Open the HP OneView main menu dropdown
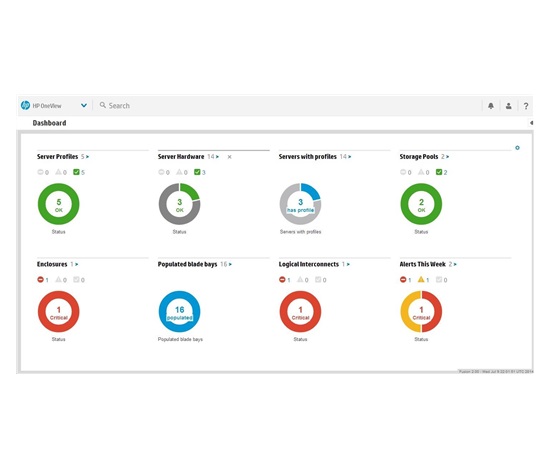Screen dimensions: 550x468 point(84,105)
